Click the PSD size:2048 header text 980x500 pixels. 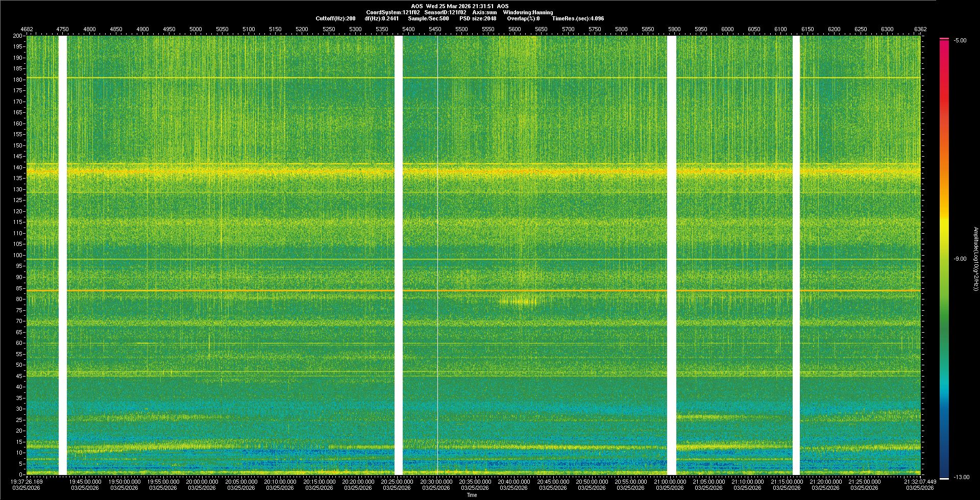[x=477, y=18]
